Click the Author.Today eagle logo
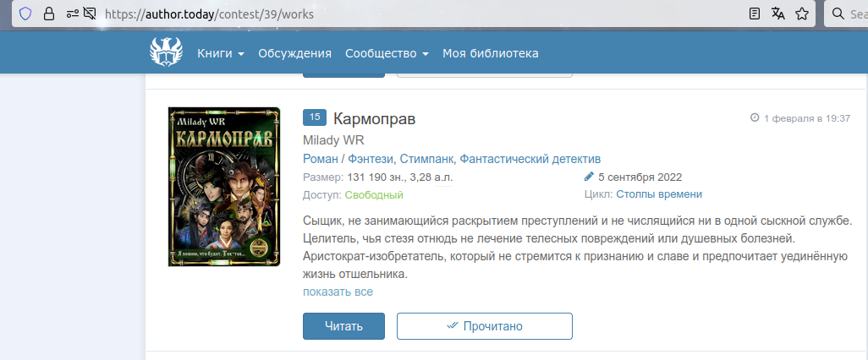 166,52
